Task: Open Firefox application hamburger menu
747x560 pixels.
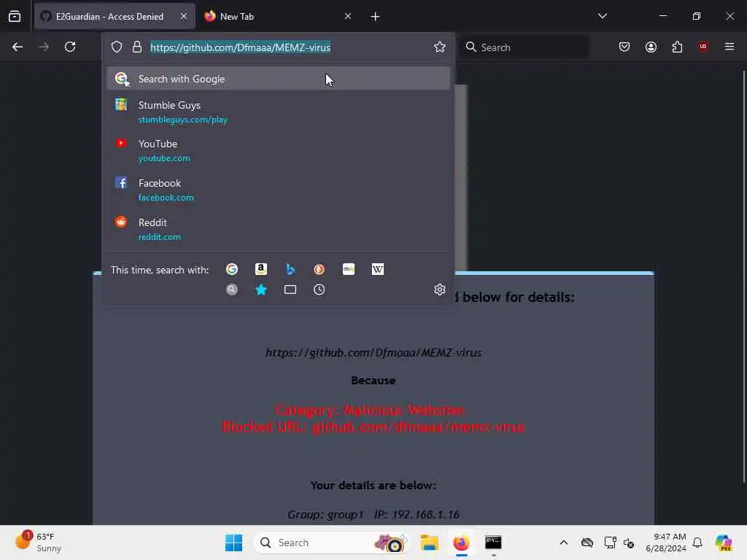Action: (x=729, y=47)
